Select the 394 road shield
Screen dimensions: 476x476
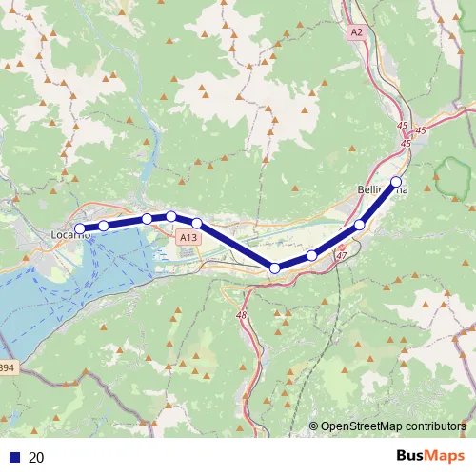(x=8, y=367)
